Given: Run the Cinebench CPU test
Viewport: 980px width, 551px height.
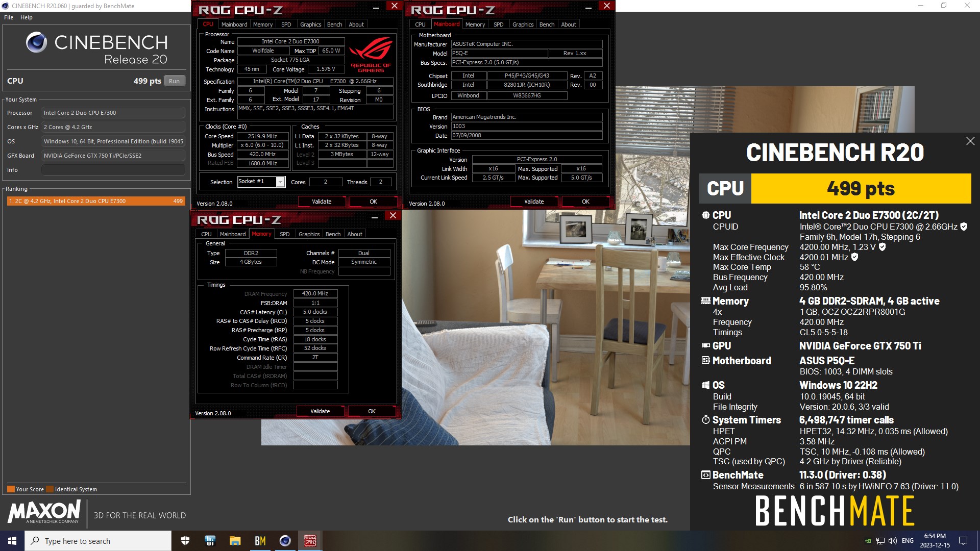Looking at the screenshot, I should 174,81.
